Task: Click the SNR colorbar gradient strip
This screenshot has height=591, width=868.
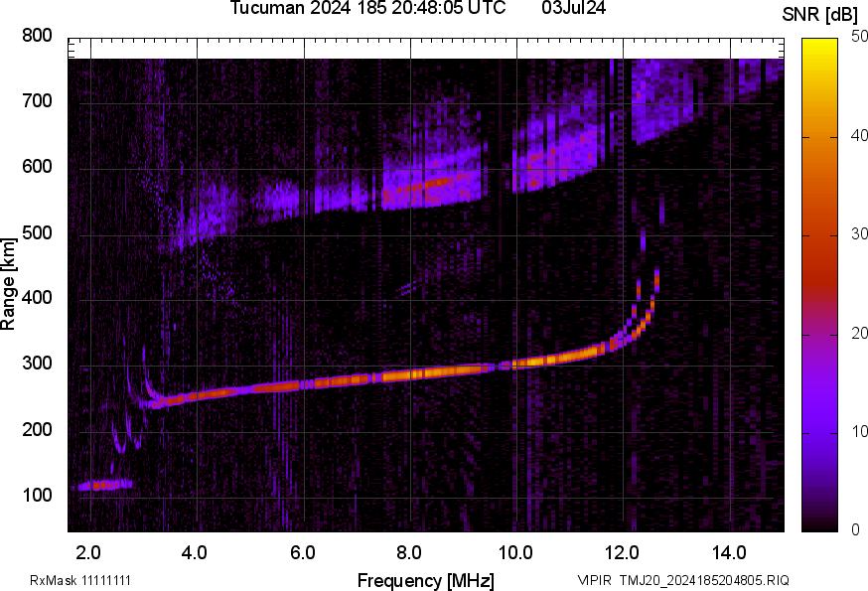Action: (820, 285)
